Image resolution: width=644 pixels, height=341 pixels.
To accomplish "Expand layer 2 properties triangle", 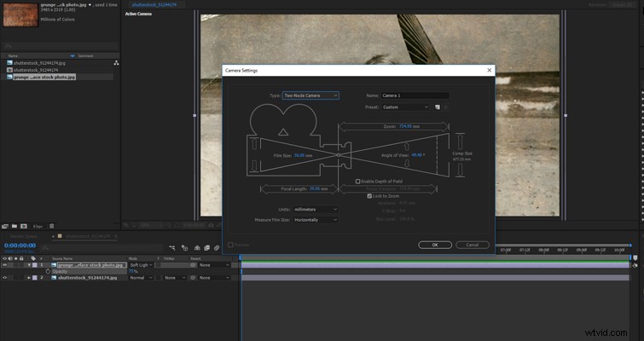I will 29,278.
